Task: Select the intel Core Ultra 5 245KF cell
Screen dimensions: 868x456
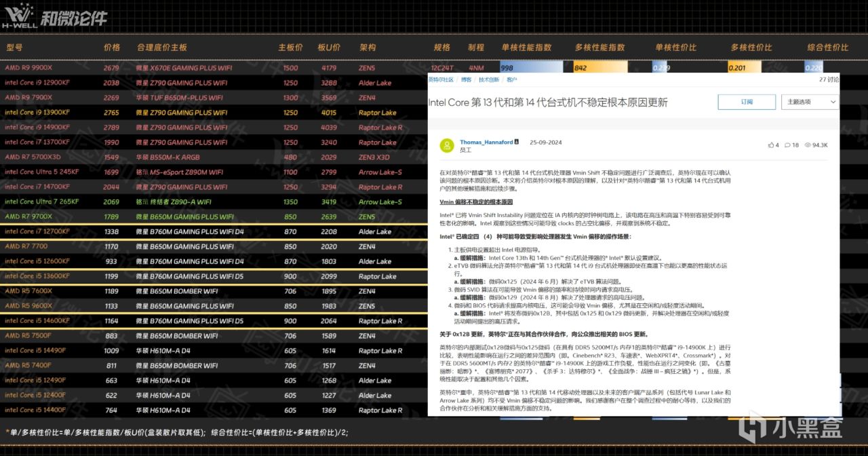Action: pos(41,172)
